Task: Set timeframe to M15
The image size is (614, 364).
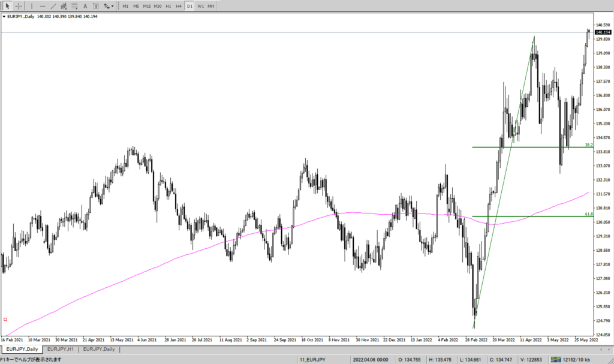Action: pos(146,6)
